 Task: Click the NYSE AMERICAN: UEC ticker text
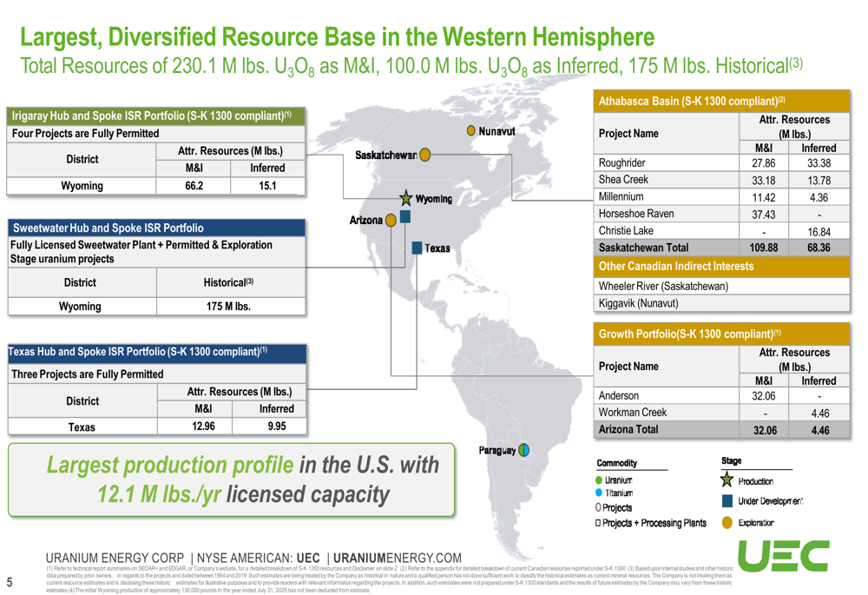[x=258, y=558]
